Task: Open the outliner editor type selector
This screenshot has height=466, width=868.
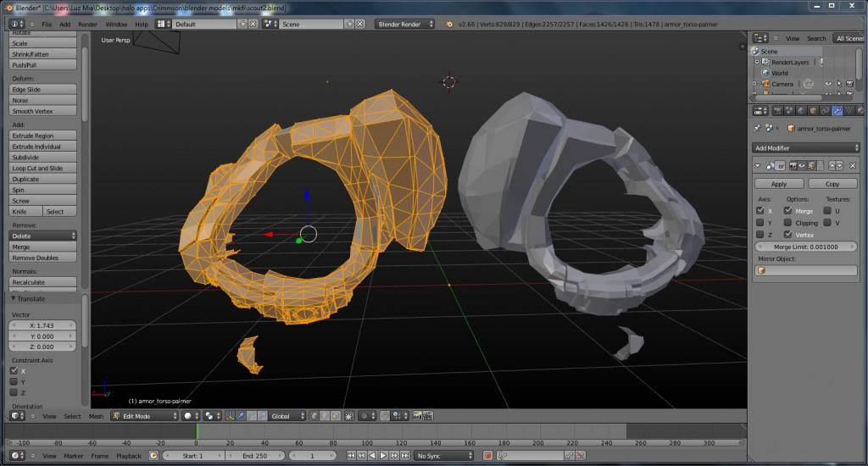Action: pos(760,38)
